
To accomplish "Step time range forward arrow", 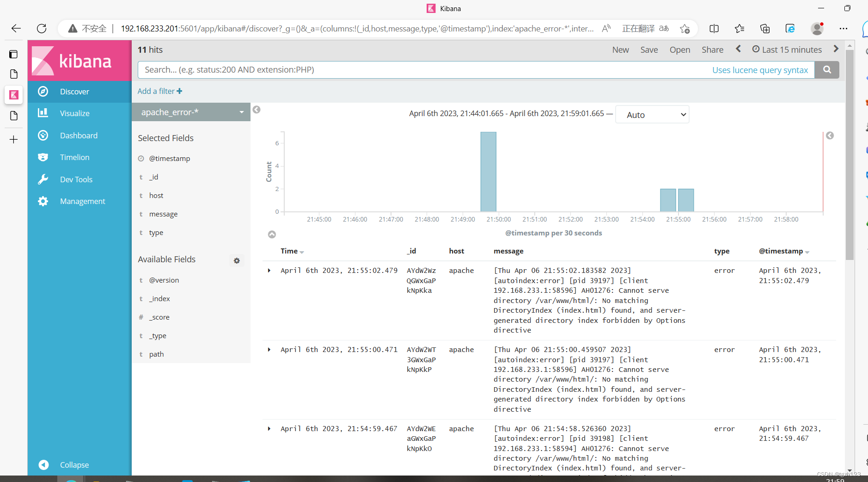I will click(x=836, y=49).
